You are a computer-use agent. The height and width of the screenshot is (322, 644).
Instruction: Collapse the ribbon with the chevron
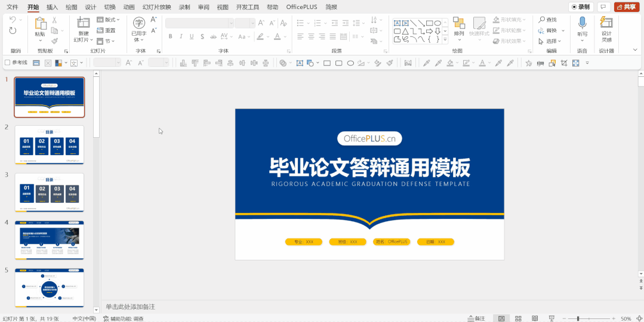point(634,49)
